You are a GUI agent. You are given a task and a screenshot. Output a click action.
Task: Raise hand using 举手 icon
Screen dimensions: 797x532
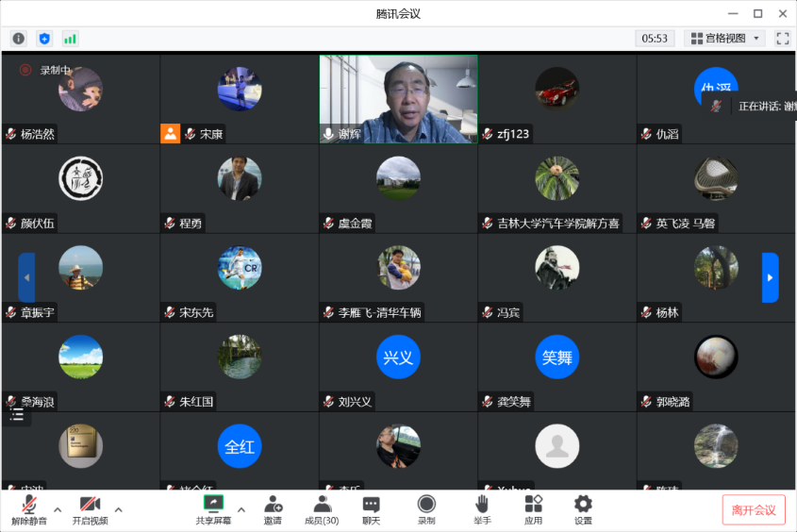pos(482,509)
